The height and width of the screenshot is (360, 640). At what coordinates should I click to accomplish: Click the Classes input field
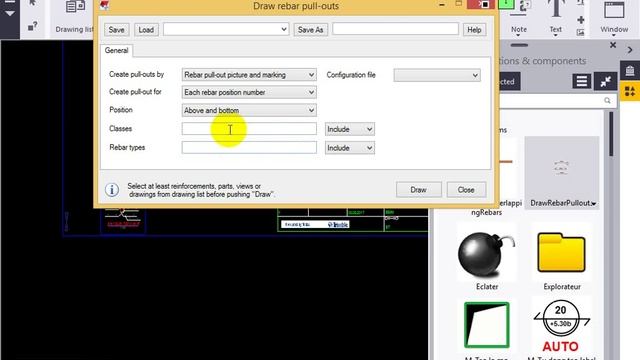point(249,129)
